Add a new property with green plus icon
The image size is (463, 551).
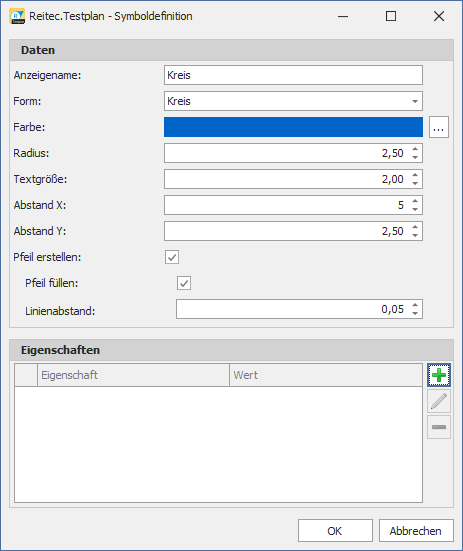click(x=439, y=375)
